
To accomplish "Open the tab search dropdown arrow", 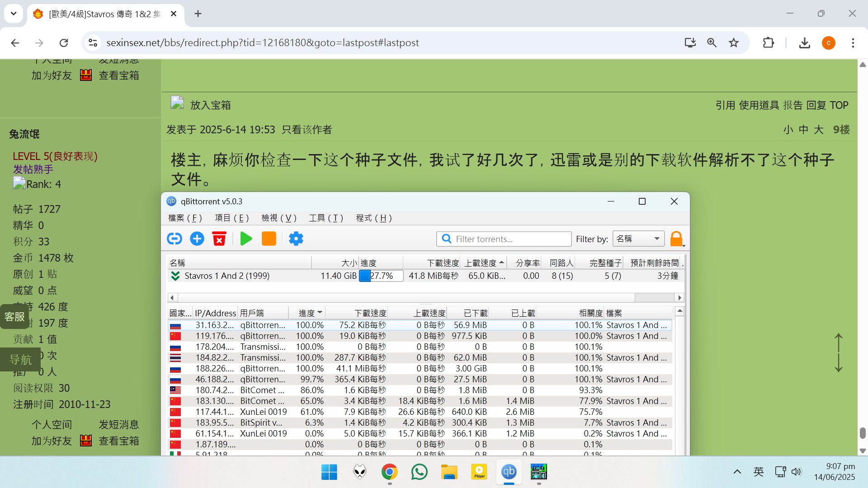I will 14,14.
